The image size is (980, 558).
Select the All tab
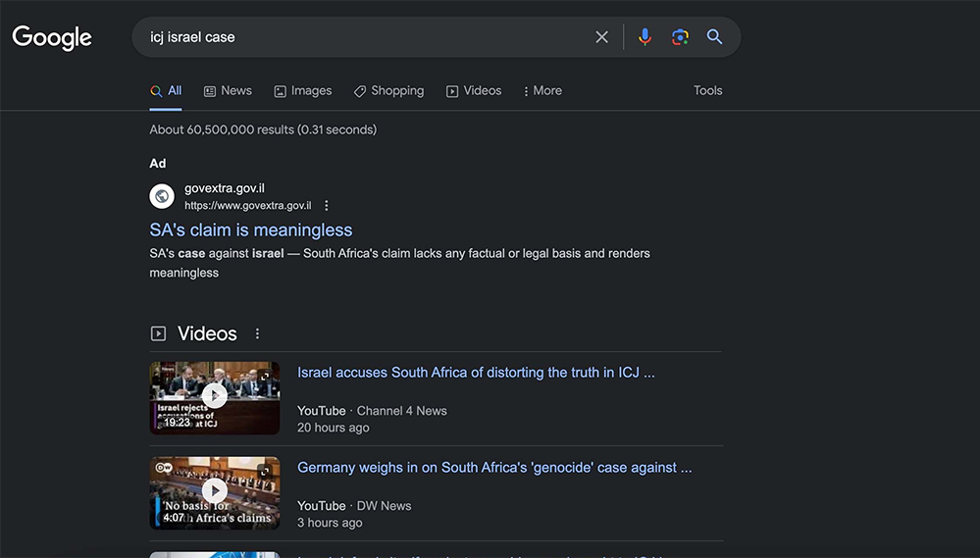166,91
